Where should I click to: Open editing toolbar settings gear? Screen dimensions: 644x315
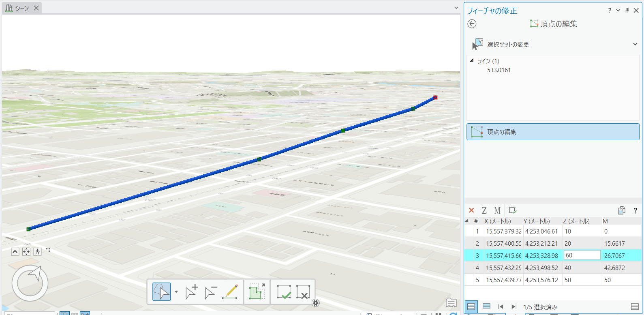tap(316, 303)
